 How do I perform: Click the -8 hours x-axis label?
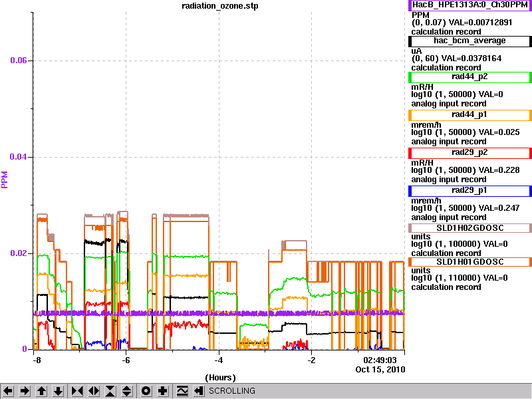coord(37,360)
